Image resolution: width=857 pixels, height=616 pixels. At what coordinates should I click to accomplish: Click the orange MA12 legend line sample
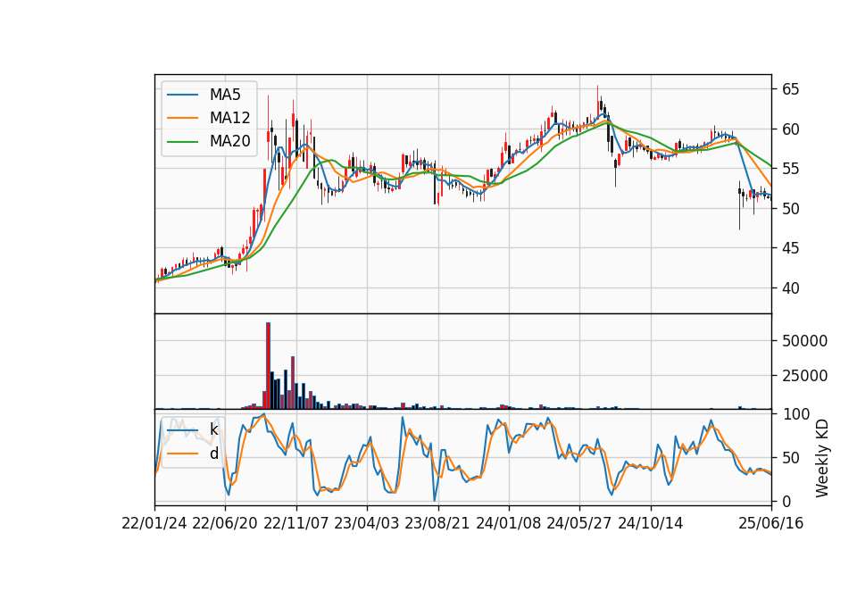click(182, 118)
